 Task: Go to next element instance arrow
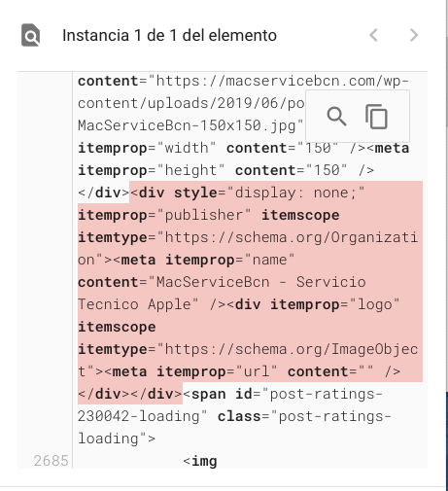coord(414,35)
